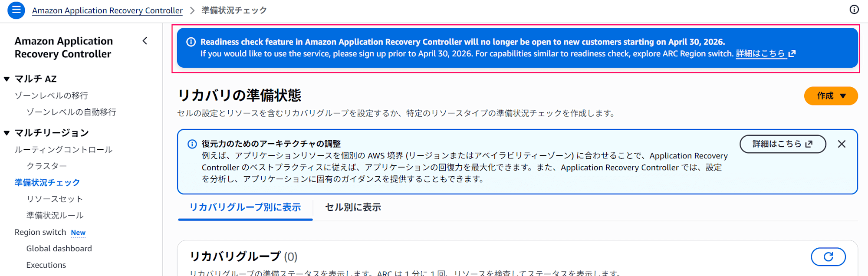
Task: Collapse the side navigation panel
Action: 145,41
